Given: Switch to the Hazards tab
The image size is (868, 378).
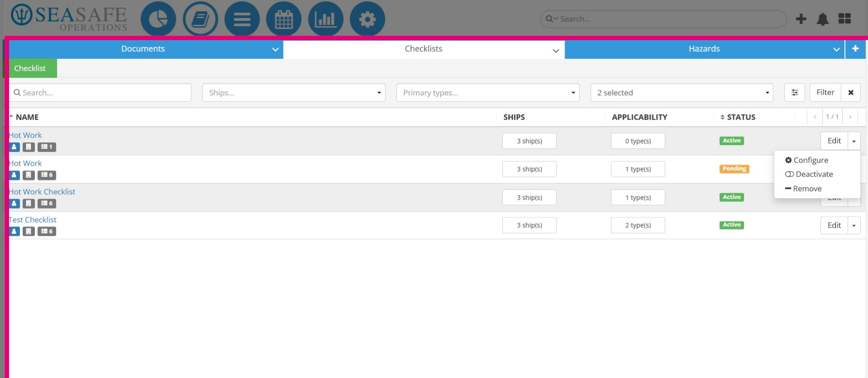Looking at the screenshot, I should click(704, 49).
